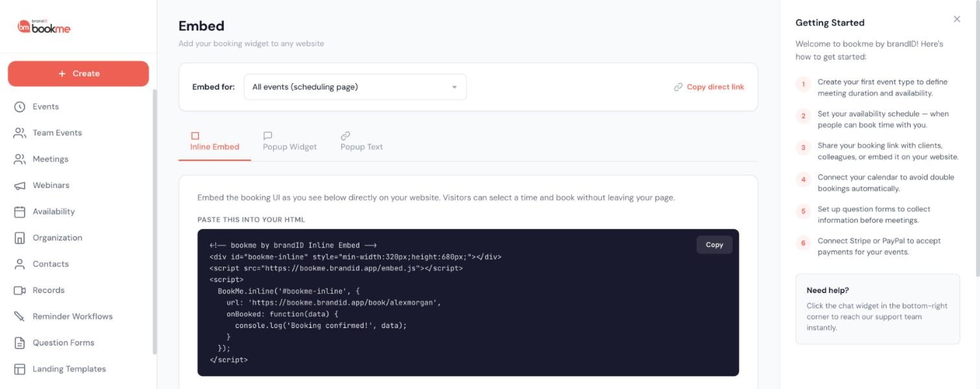Click the Contacts person icon
Viewport: 980px width, 389px height.
pyautogui.click(x=19, y=265)
